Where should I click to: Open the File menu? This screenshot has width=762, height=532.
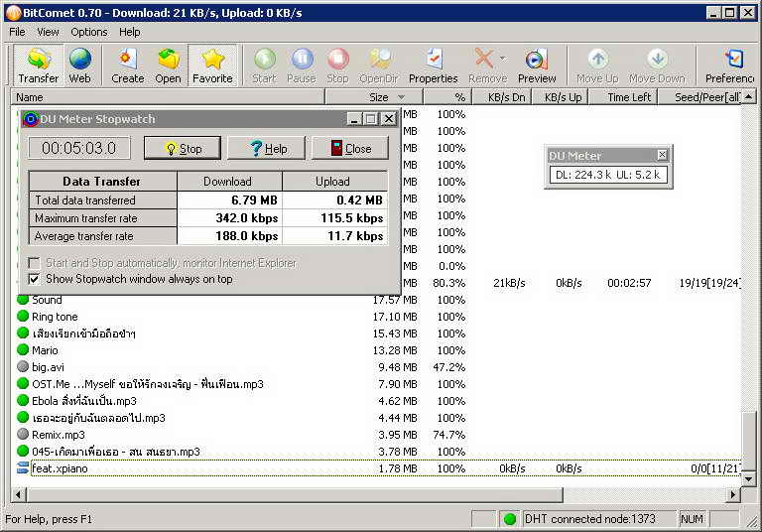pyautogui.click(x=17, y=32)
